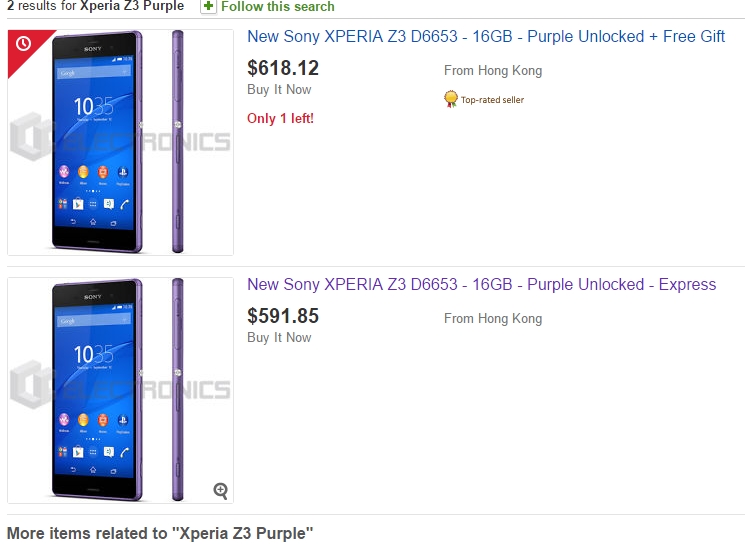Click Buy It Now under the $591.85 price
The height and width of the screenshot is (545, 745).
click(279, 338)
